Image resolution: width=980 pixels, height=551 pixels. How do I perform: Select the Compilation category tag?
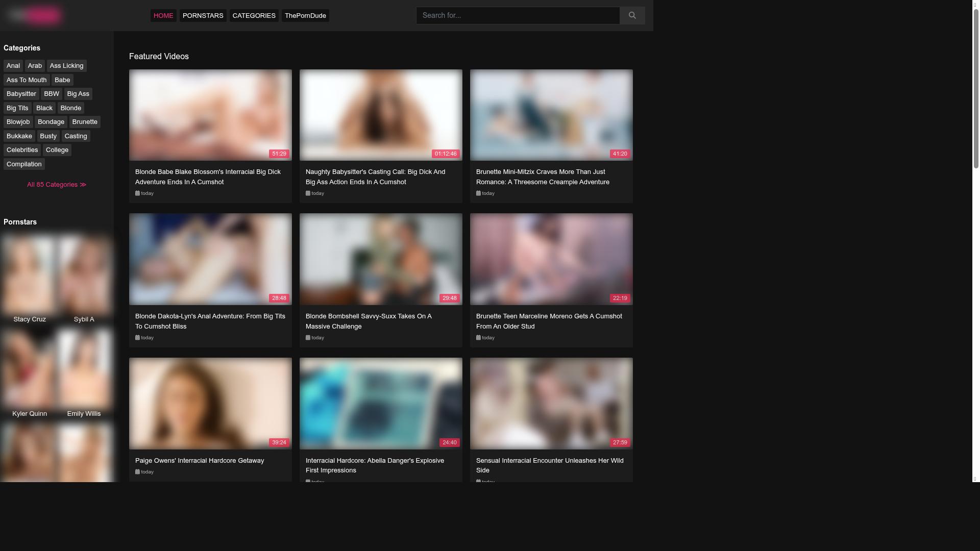click(x=24, y=164)
